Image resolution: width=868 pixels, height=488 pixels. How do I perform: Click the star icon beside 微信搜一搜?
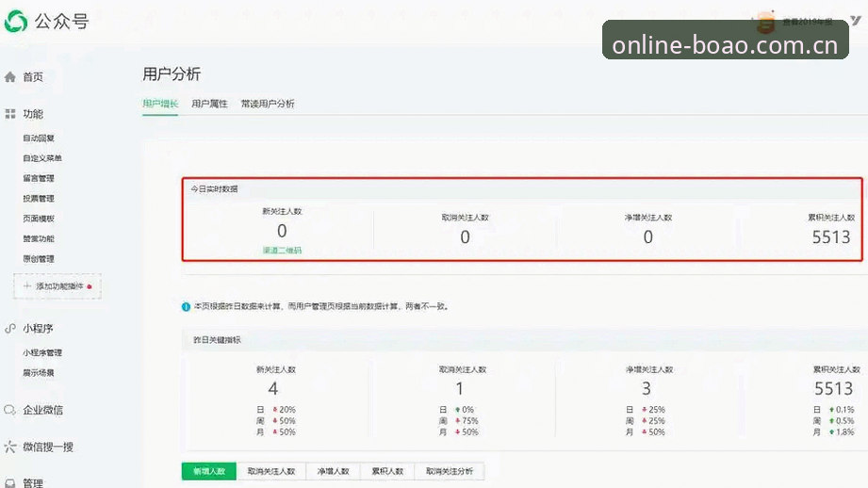click(x=10, y=447)
